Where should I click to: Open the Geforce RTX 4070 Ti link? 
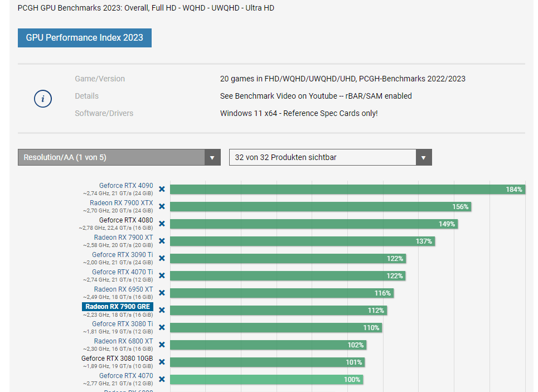click(x=123, y=272)
